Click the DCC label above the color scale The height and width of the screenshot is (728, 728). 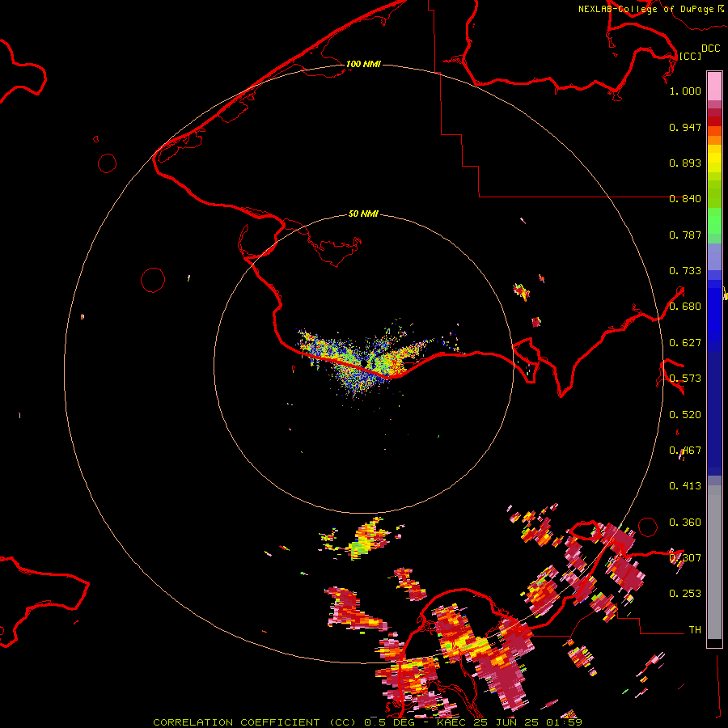coord(710,49)
